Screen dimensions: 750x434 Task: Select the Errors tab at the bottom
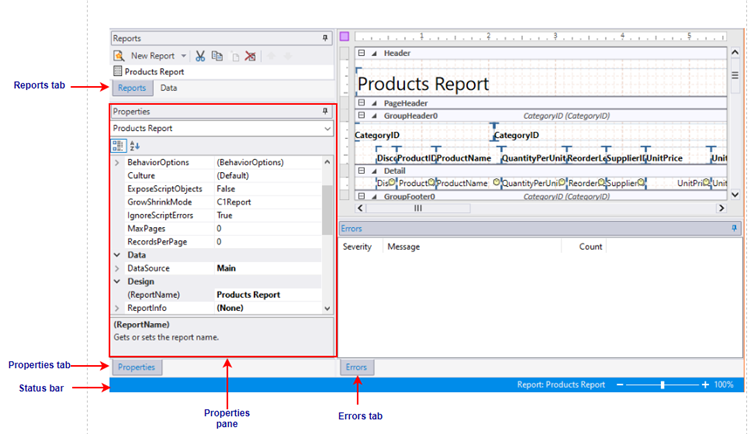[x=356, y=367]
